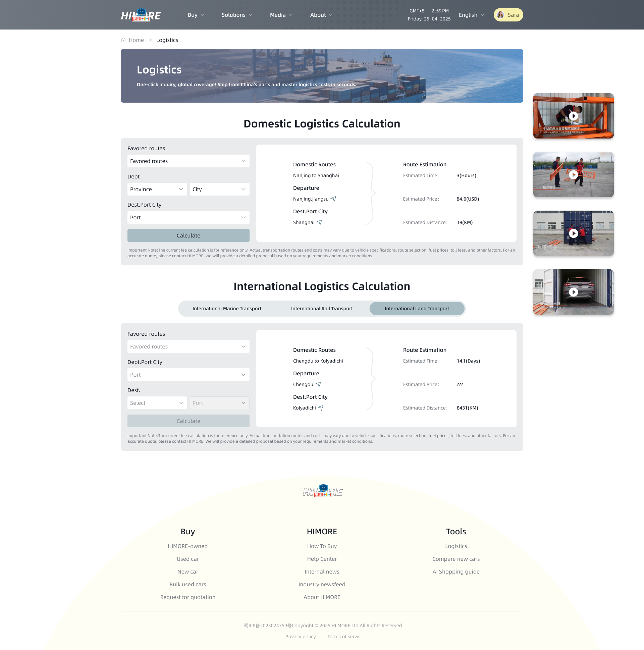Click location arrow next to Chengdu
The image size is (644, 650).
point(318,384)
